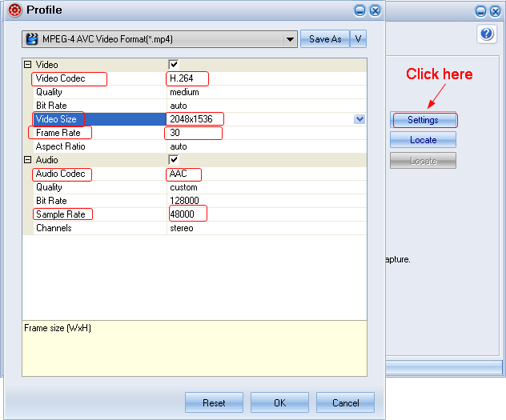Open Settings in the background window
The image size is (506, 420).
423,120
